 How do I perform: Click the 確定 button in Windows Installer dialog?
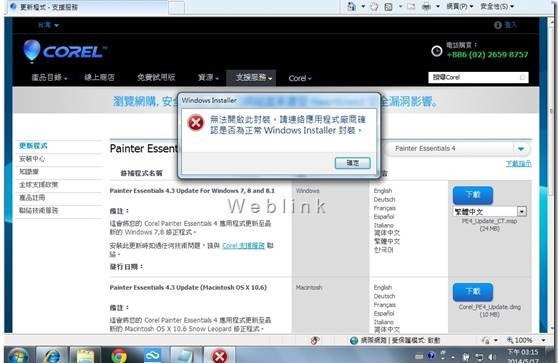pyautogui.click(x=352, y=163)
